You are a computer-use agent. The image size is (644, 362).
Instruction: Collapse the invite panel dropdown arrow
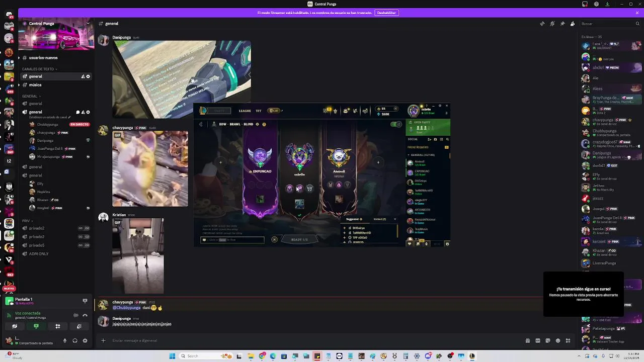395,219
